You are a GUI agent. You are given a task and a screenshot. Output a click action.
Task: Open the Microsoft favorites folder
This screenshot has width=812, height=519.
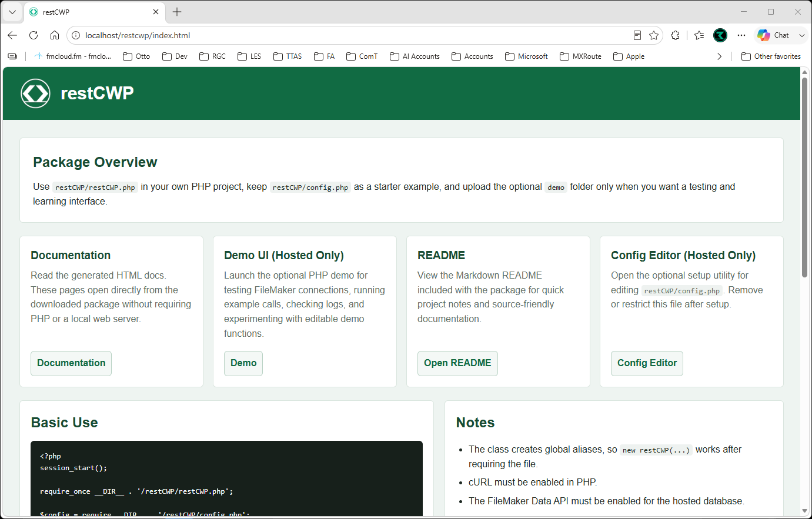527,56
